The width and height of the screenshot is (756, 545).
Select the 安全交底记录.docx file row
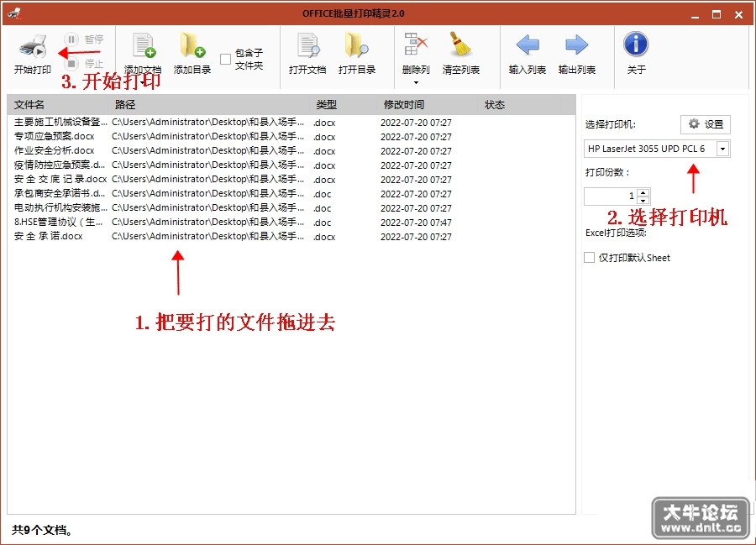tap(291, 179)
